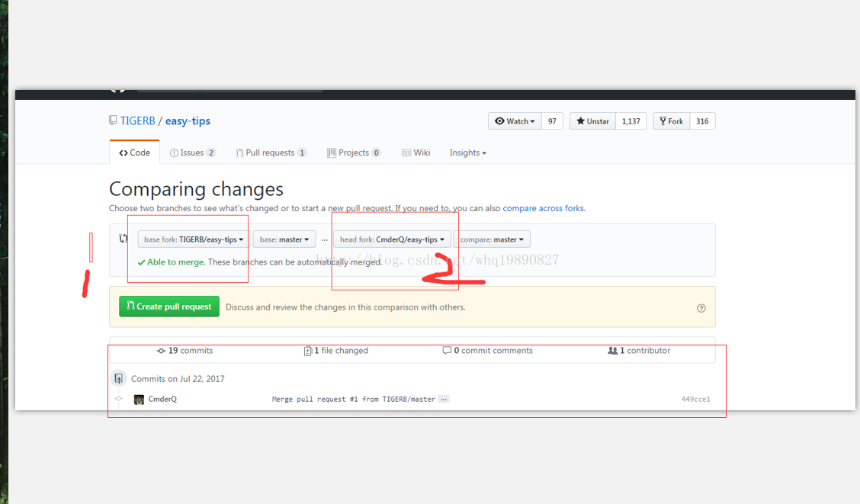Follow the compare across forks link
This screenshot has width=860, height=504.
coord(544,208)
